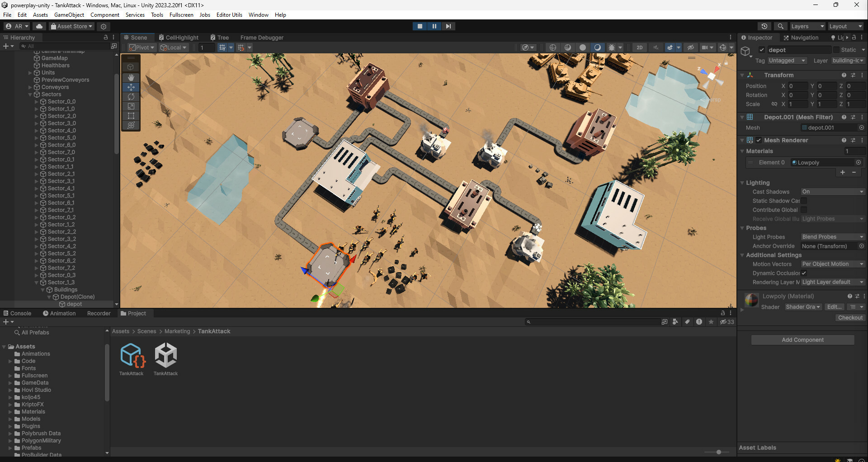This screenshot has width=868, height=462.
Task: Pause play mode
Action: coord(434,26)
